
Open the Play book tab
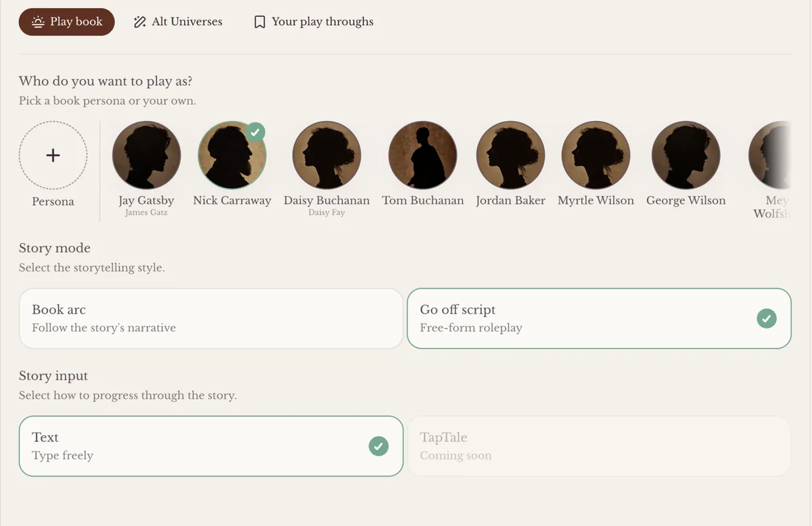[66, 22]
